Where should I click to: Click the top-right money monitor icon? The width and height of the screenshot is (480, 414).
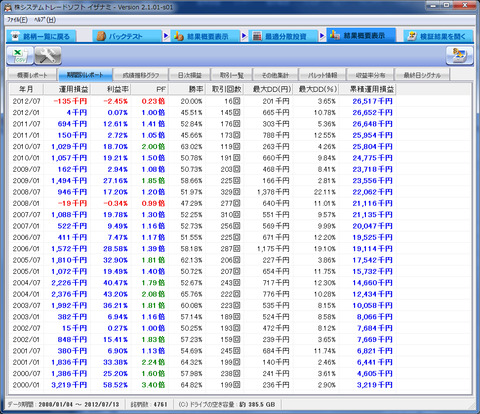click(459, 55)
